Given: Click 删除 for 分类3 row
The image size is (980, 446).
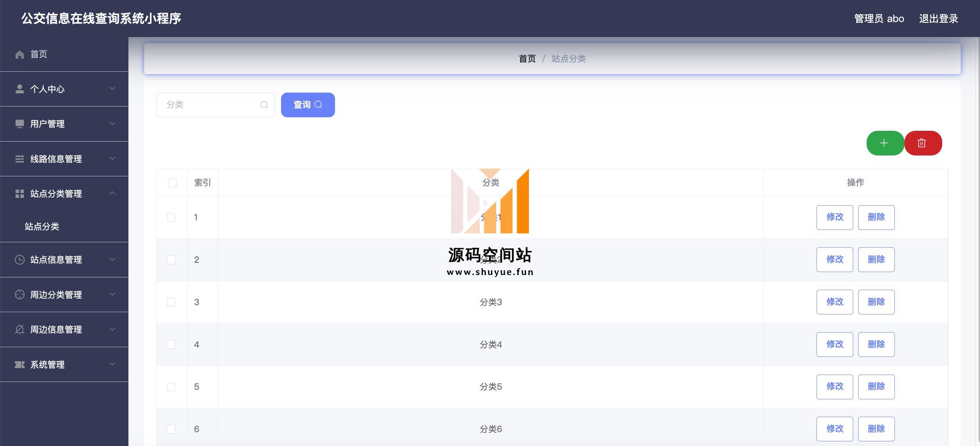Looking at the screenshot, I should [876, 302].
